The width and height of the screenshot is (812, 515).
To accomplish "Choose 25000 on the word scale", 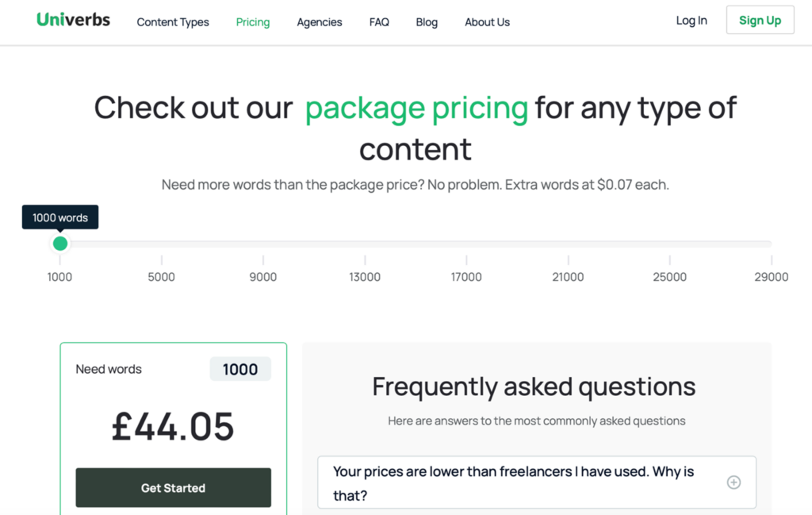I will (x=669, y=277).
